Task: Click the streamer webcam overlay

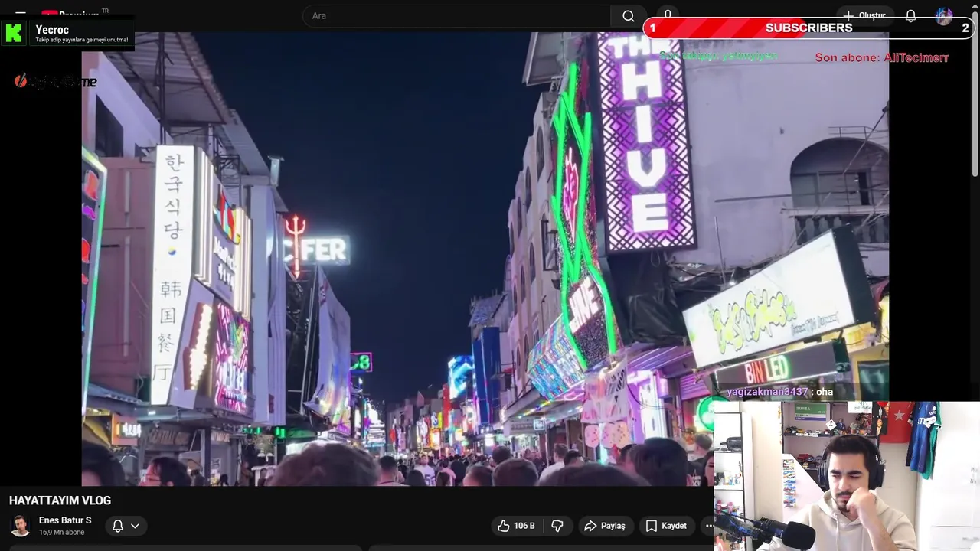Action: pyautogui.click(x=847, y=476)
